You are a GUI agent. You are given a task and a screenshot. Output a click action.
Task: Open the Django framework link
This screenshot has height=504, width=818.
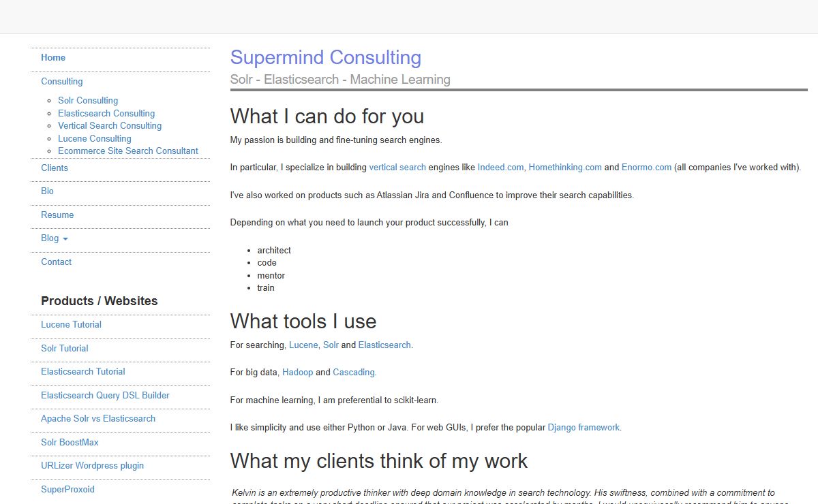click(583, 427)
